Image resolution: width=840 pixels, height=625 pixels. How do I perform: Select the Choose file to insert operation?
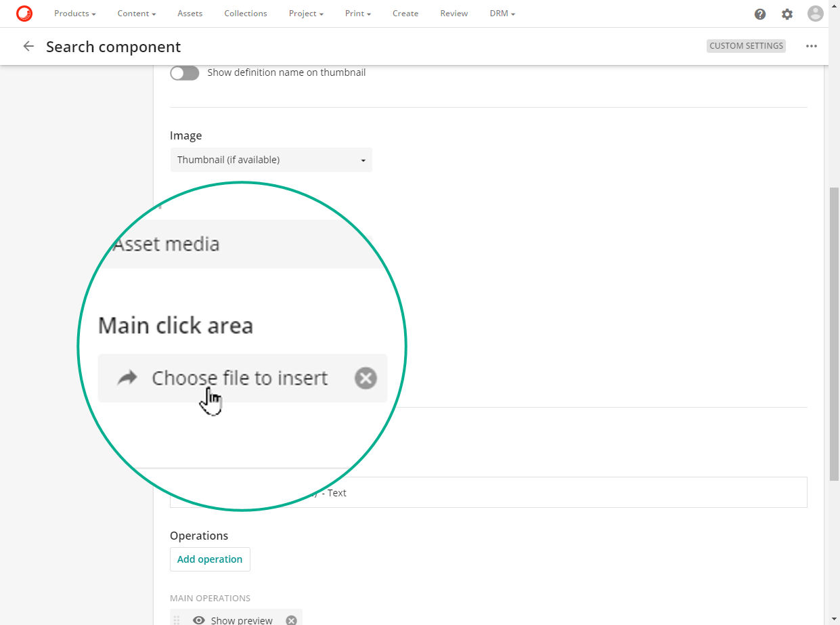coord(239,378)
